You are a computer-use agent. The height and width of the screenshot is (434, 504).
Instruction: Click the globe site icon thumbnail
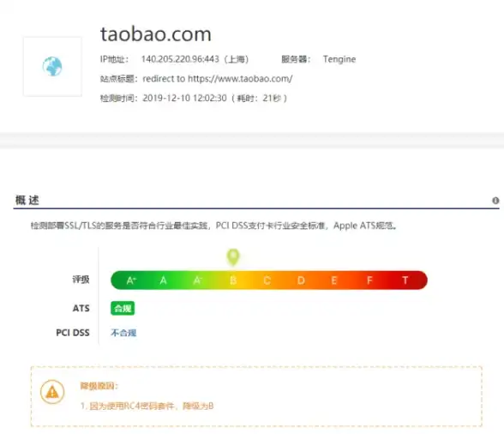52,67
